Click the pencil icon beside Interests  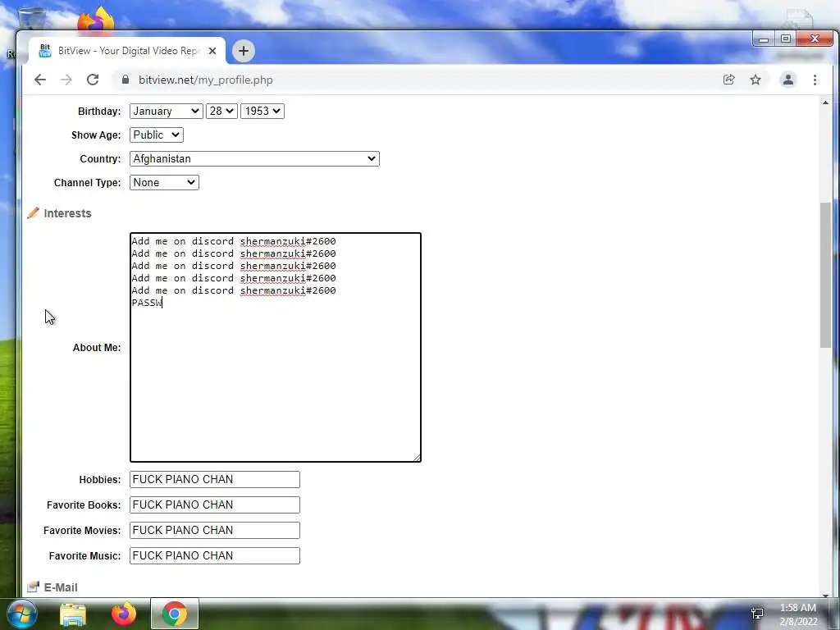tap(33, 213)
